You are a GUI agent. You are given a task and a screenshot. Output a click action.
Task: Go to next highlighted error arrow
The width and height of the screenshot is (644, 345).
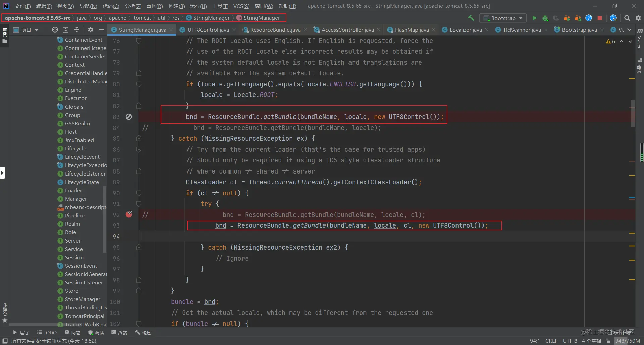pos(630,41)
